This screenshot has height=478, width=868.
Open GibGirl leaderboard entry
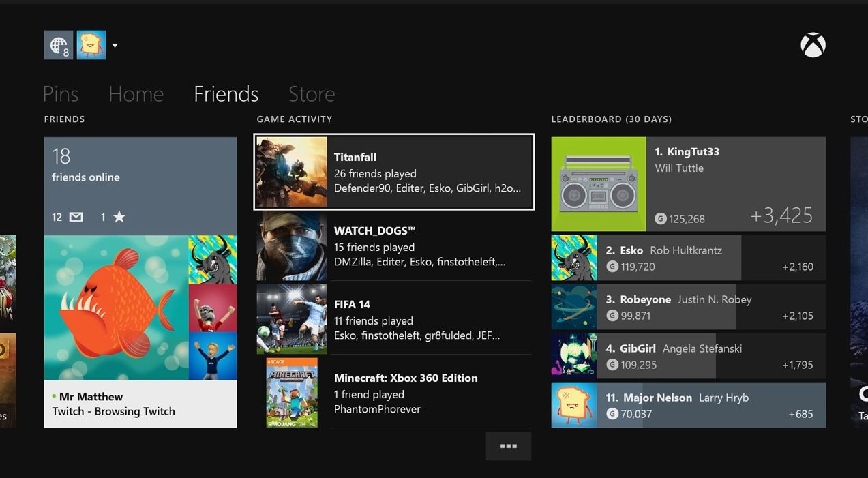point(689,356)
